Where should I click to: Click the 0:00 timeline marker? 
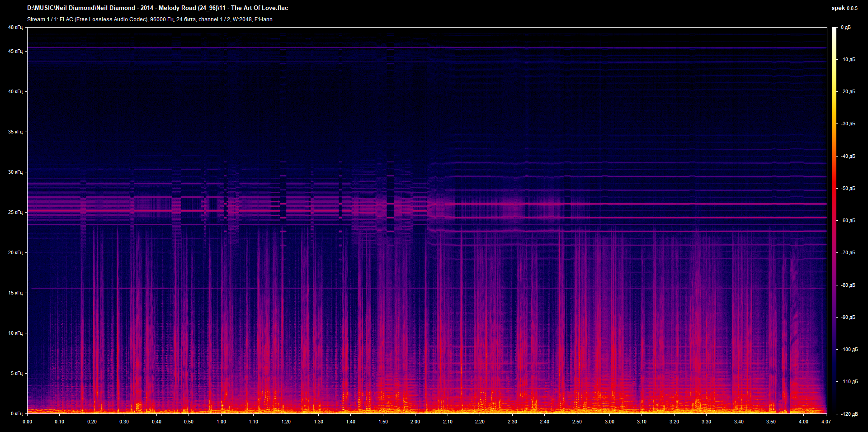[x=28, y=422]
